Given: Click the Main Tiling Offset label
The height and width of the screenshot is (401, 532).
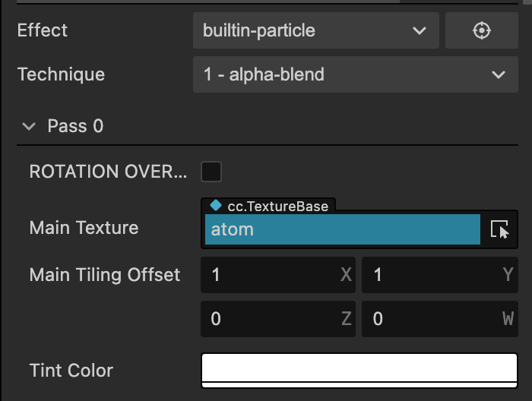Looking at the screenshot, I should click(105, 275).
